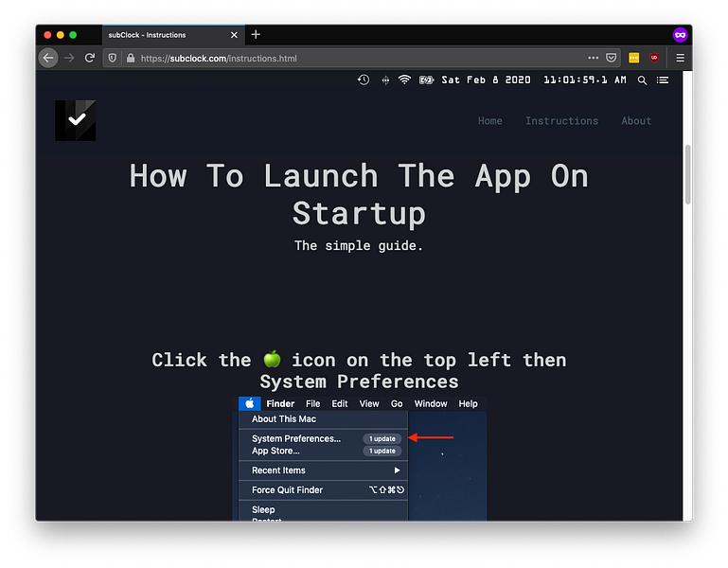Open the About nav link
Viewport: 728px width, 568px height.
pos(636,121)
